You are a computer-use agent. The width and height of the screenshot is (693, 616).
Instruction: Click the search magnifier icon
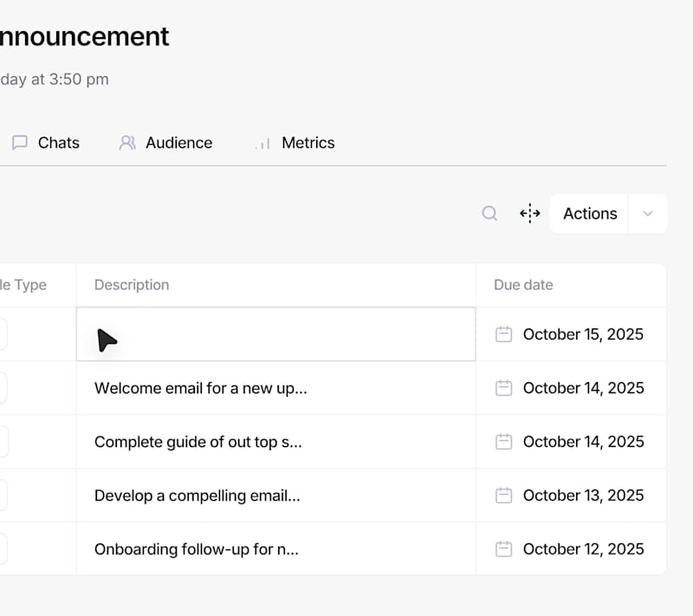(489, 214)
